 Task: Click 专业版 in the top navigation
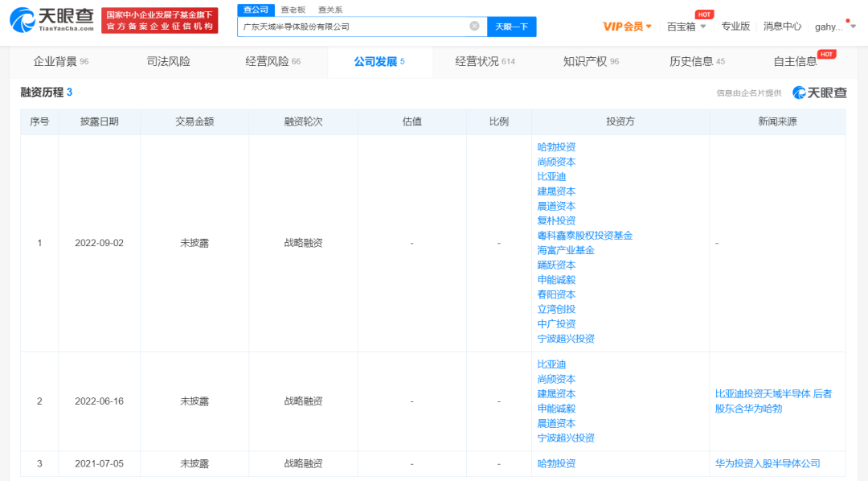click(735, 27)
